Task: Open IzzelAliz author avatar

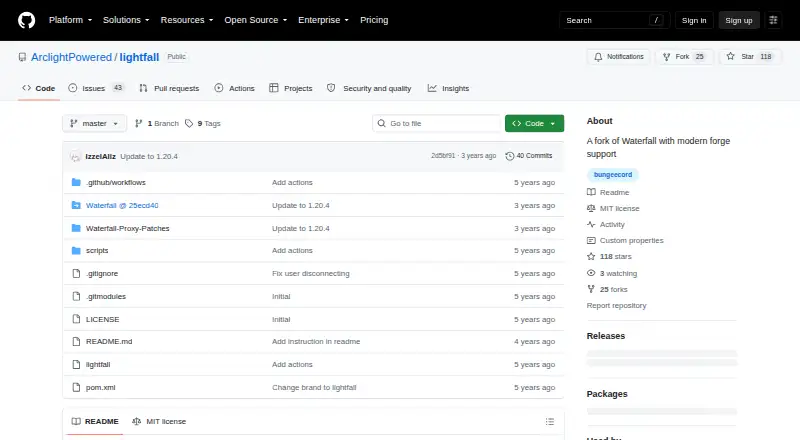Action: pyautogui.click(x=76, y=157)
